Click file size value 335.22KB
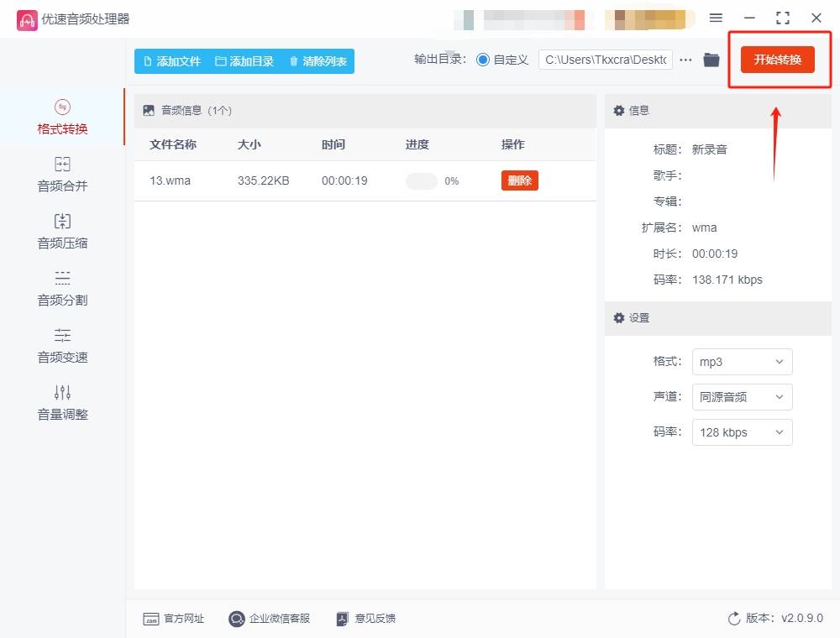 [x=263, y=180]
